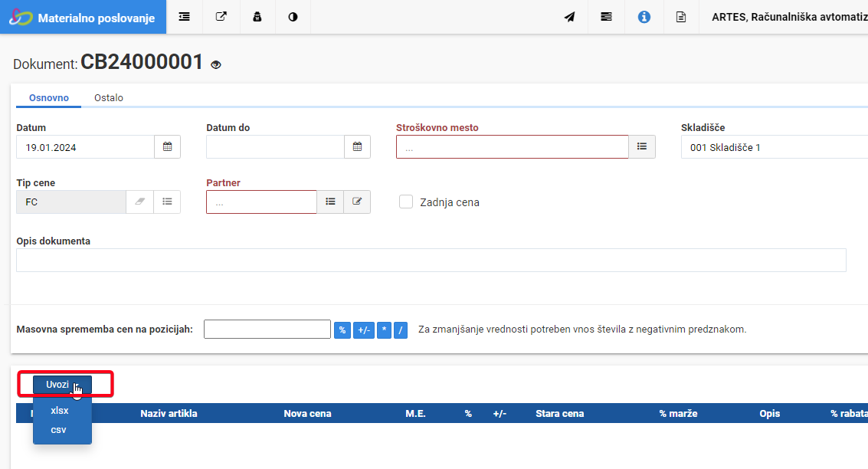The height and width of the screenshot is (469, 868).
Task: Click the document number CB24000001
Action: [142, 62]
